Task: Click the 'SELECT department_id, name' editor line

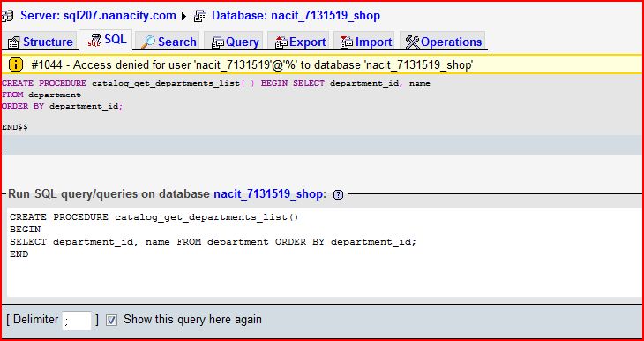Action: tap(213, 242)
